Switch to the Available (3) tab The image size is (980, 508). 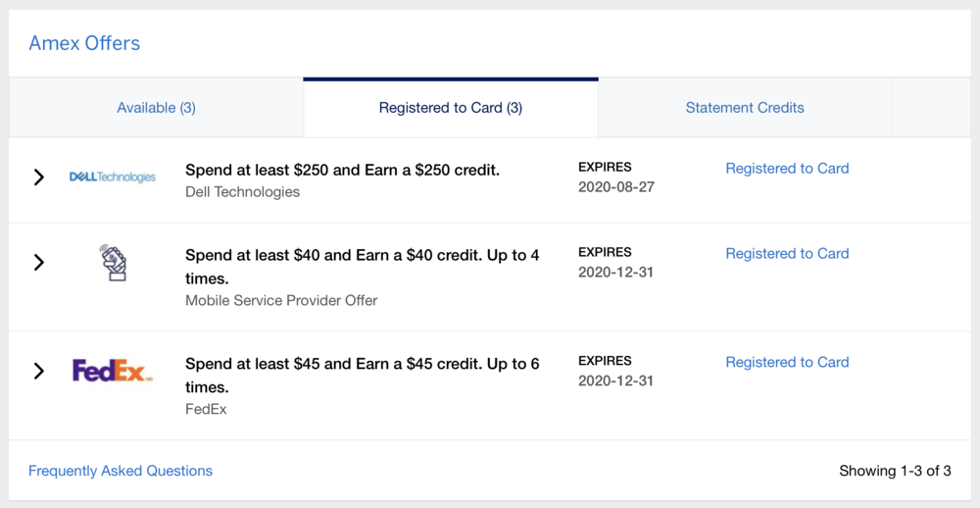pyautogui.click(x=156, y=108)
